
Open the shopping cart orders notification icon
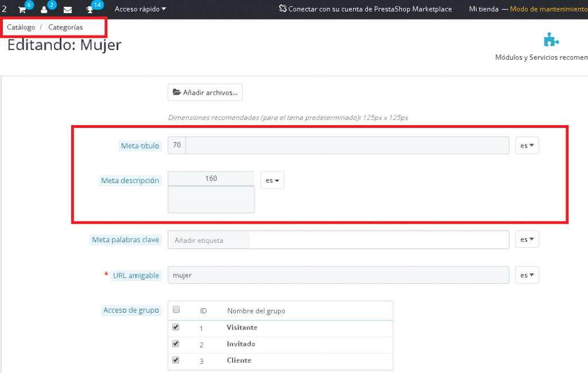[22, 10]
